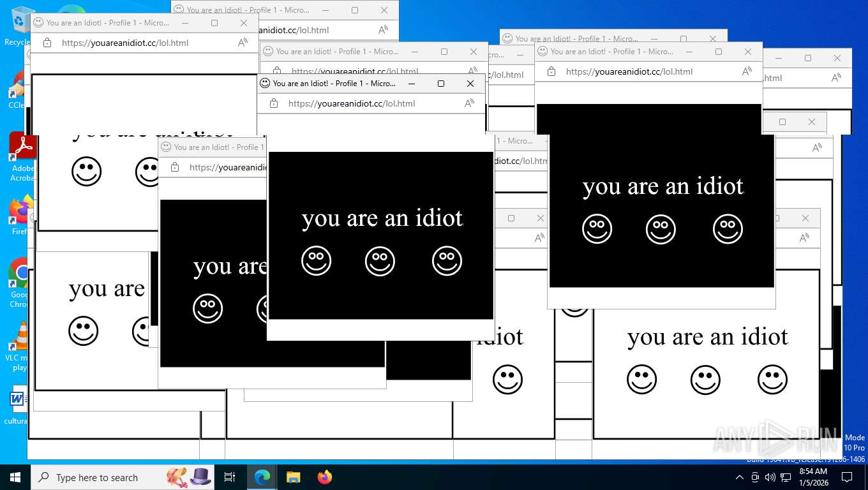
Task: Click 'you are' text in small left-center black window
Action: click(230, 266)
